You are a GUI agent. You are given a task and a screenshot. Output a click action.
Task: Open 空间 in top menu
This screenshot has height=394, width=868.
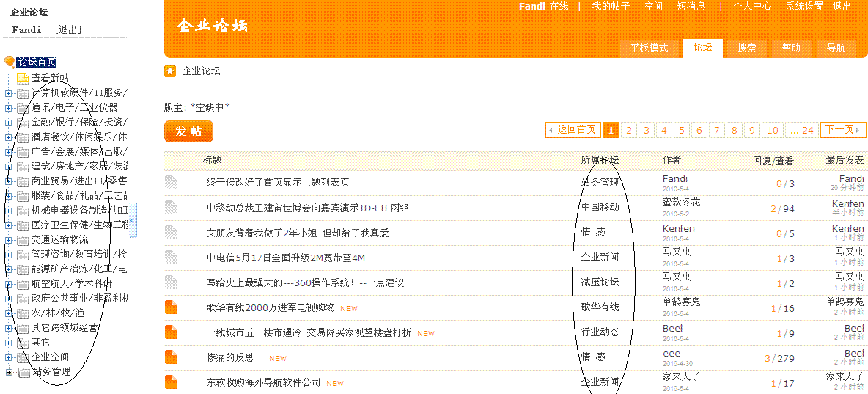(x=653, y=7)
